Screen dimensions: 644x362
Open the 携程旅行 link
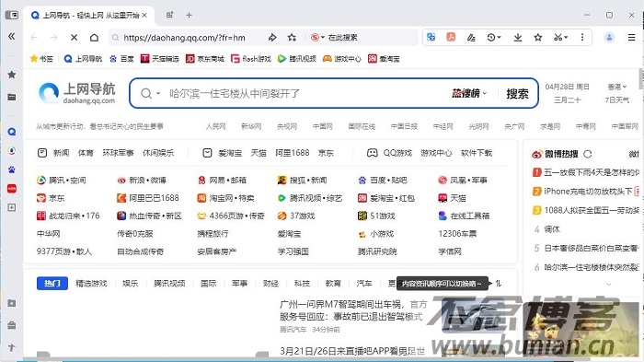213,234
